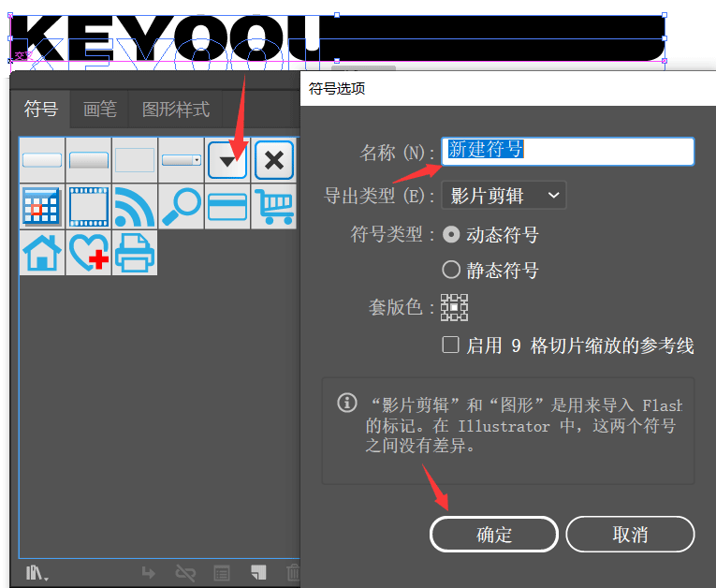Image resolution: width=716 pixels, height=588 pixels.
Task: Dismiss dialog with 取消 button
Action: [x=630, y=534]
